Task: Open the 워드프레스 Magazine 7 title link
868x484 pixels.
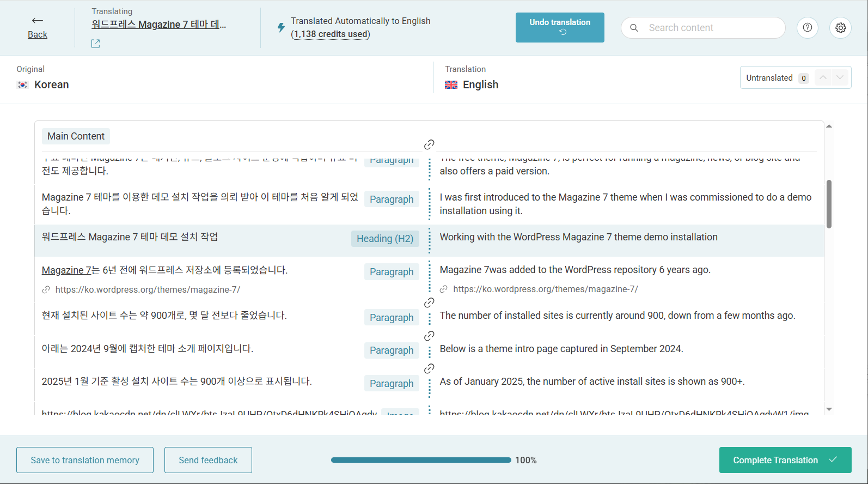Action: click(x=159, y=25)
